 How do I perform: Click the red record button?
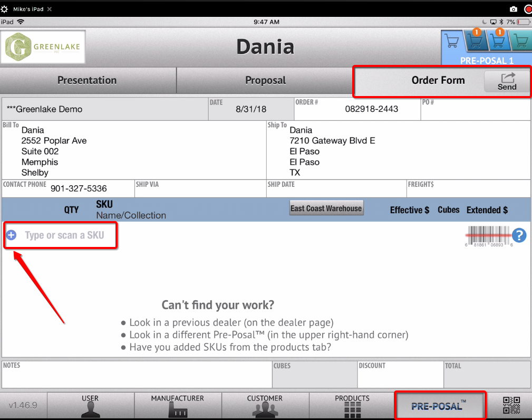point(528,9)
